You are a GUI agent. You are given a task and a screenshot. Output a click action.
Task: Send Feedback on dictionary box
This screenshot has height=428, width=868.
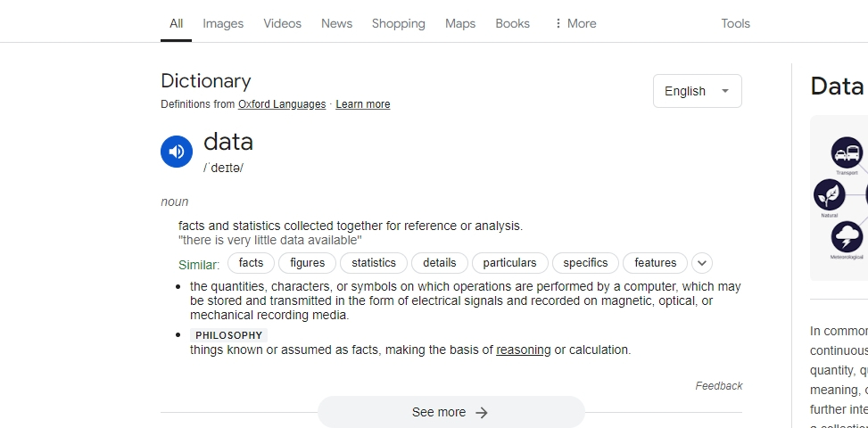(x=718, y=386)
